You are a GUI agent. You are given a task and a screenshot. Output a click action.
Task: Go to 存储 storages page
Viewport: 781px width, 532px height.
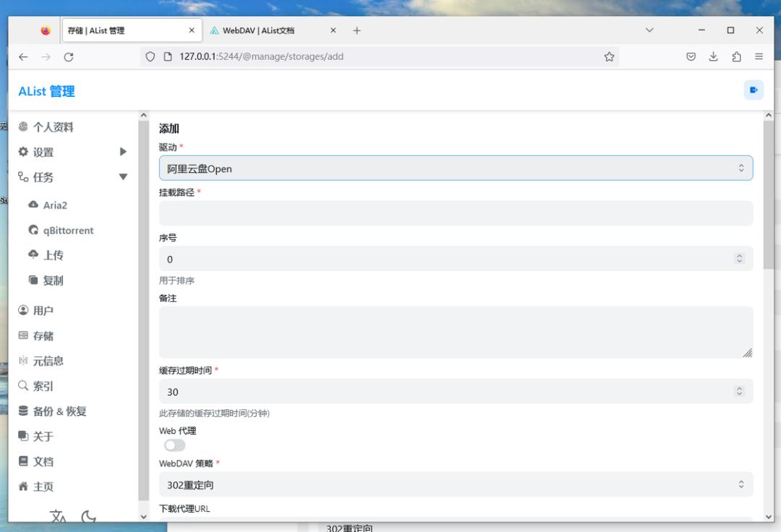click(x=36, y=336)
